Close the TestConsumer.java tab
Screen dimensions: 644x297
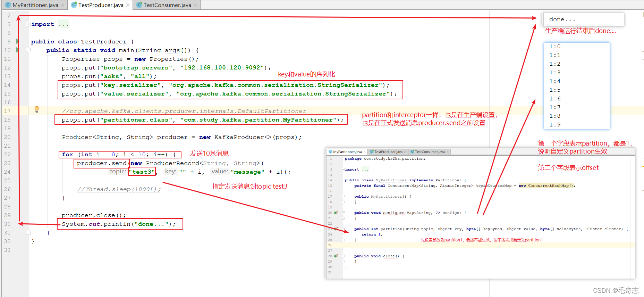(x=195, y=5)
